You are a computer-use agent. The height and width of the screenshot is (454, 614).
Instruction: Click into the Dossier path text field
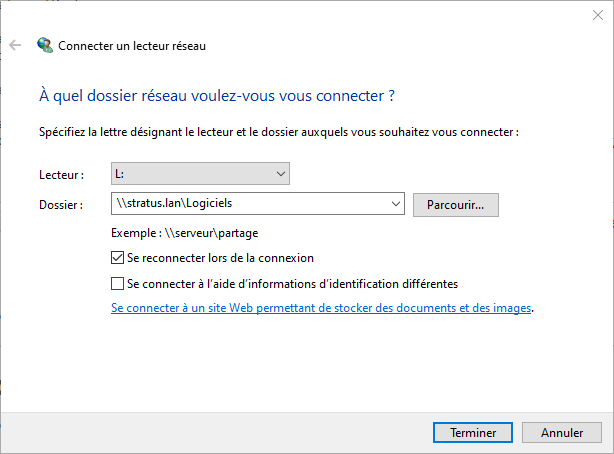(x=250, y=204)
